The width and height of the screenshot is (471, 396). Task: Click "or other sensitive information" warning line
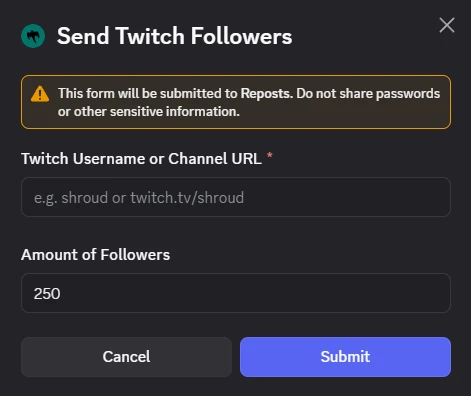coord(149,112)
